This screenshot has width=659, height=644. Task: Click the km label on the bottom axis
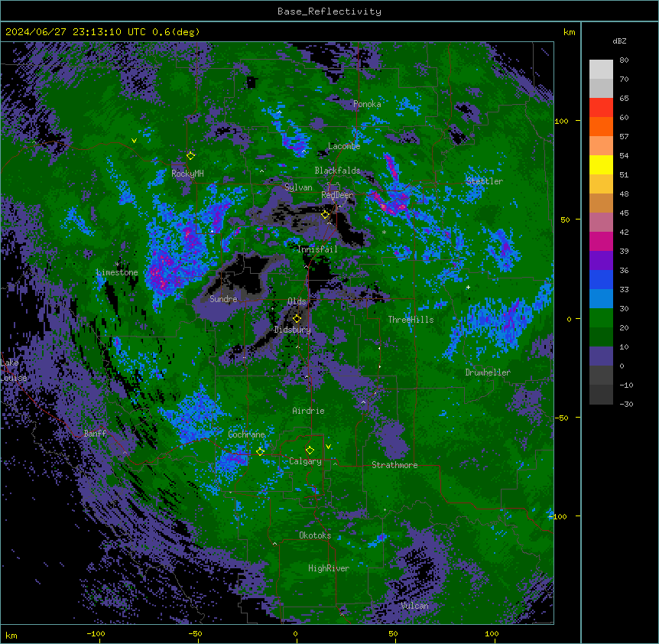11,635
